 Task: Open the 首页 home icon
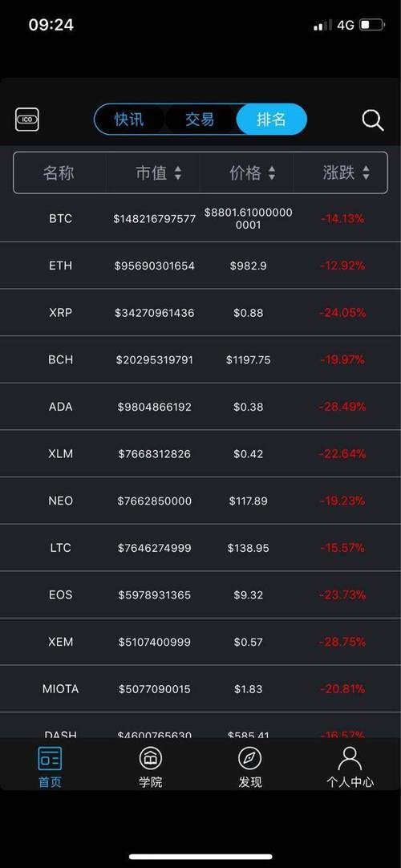tap(50, 759)
